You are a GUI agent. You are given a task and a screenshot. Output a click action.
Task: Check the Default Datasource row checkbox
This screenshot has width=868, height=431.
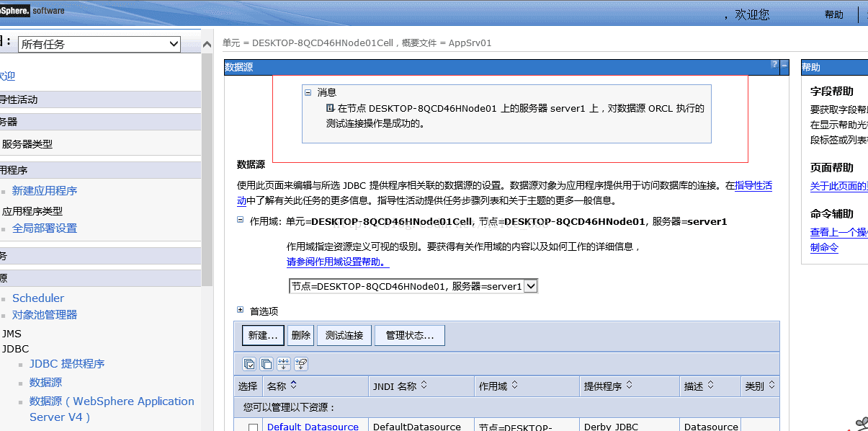pos(253,427)
